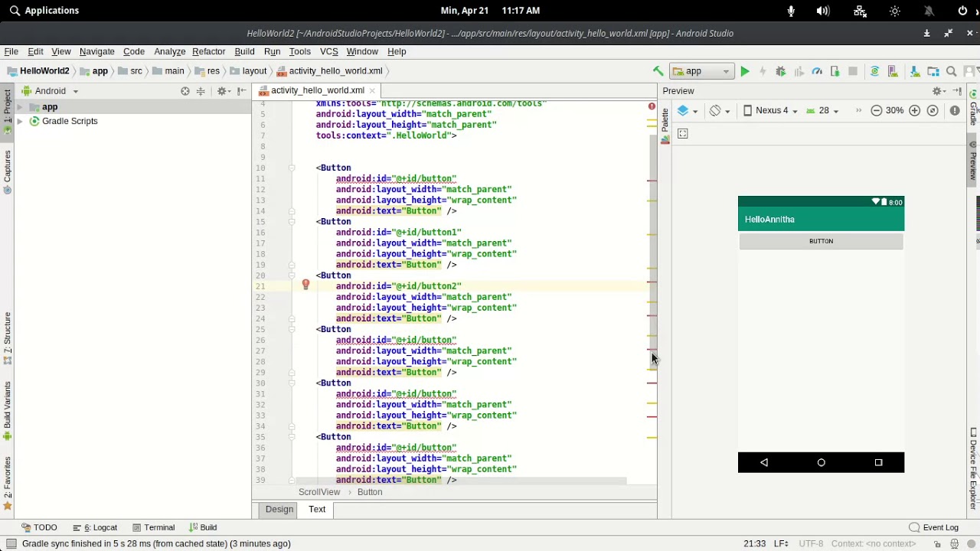Viewport: 980px width, 551px height.
Task: Open Android project view dropdown
Action: click(x=51, y=91)
